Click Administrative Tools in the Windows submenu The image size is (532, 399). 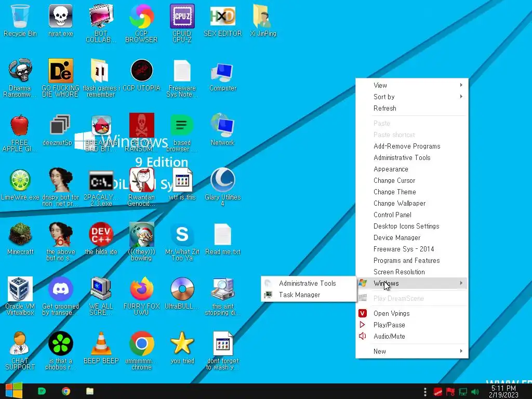tap(309, 283)
